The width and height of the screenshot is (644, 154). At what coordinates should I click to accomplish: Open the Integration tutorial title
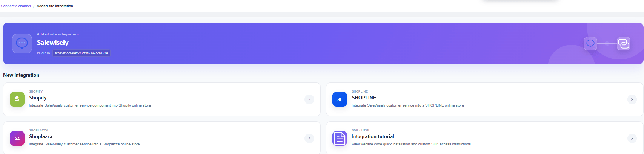click(373, 137)
